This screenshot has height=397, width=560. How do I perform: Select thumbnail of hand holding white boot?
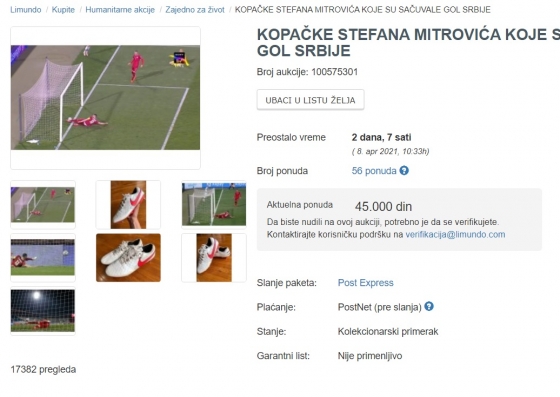point(128,205)
